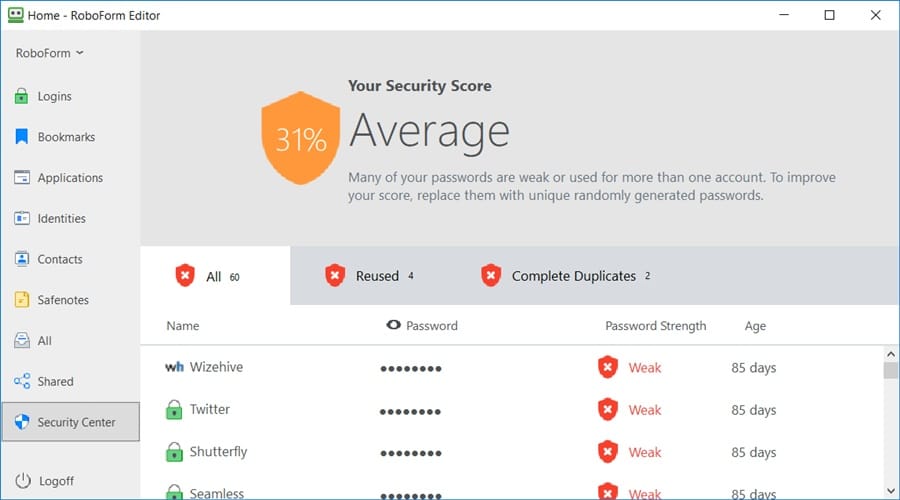This screenshot has width=900, height=500.
Task: Click the Shared icon in sidebar
Action: [21, 381]
